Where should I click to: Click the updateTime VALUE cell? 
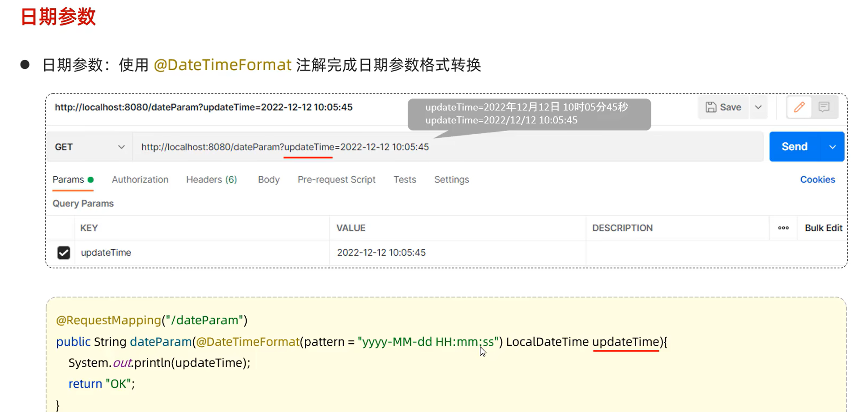[x=381, y=253]
